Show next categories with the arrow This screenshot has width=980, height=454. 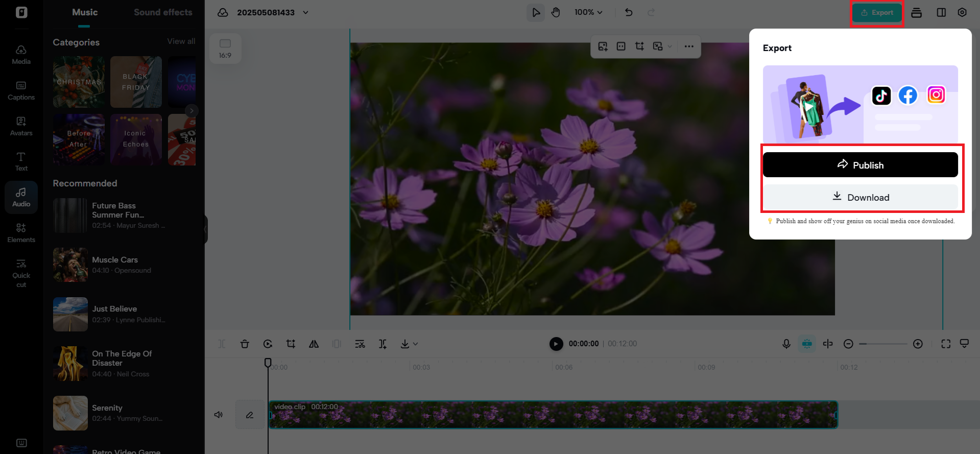pos(192,110)
